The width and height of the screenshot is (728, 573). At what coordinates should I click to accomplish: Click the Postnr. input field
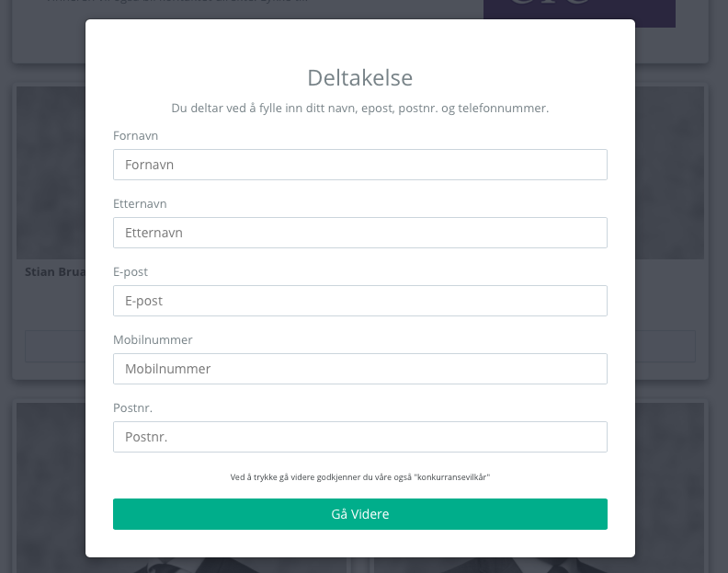click(359, 437)
